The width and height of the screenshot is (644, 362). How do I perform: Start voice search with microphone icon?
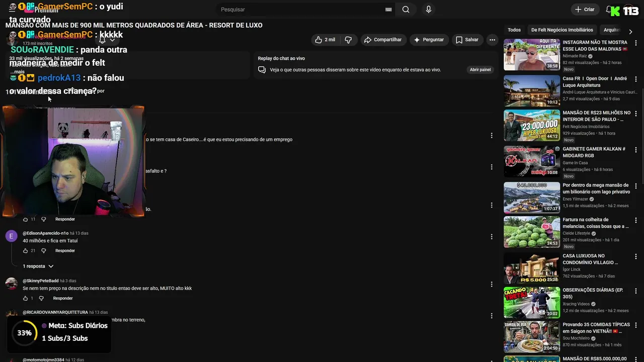coord(429,10)
